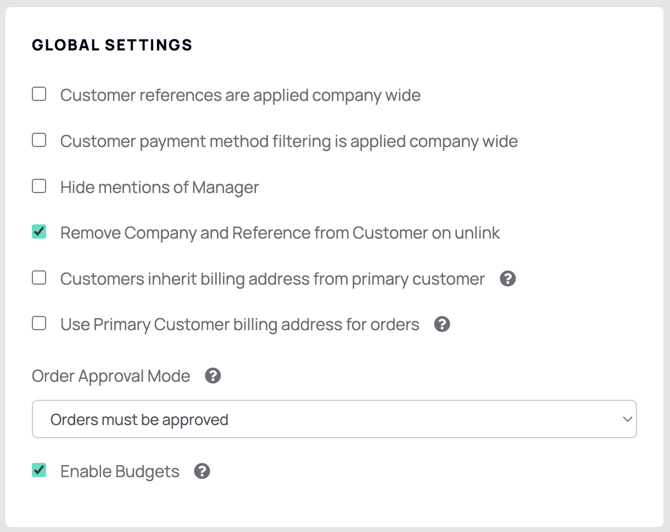Click label text Customers inherit billing address

[x=272, y=279]
